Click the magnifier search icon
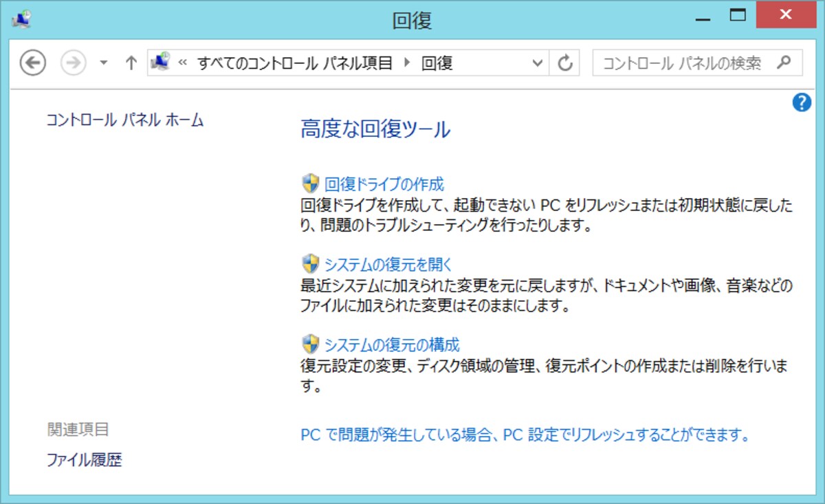The image size is (825, 504). point(783,63)
